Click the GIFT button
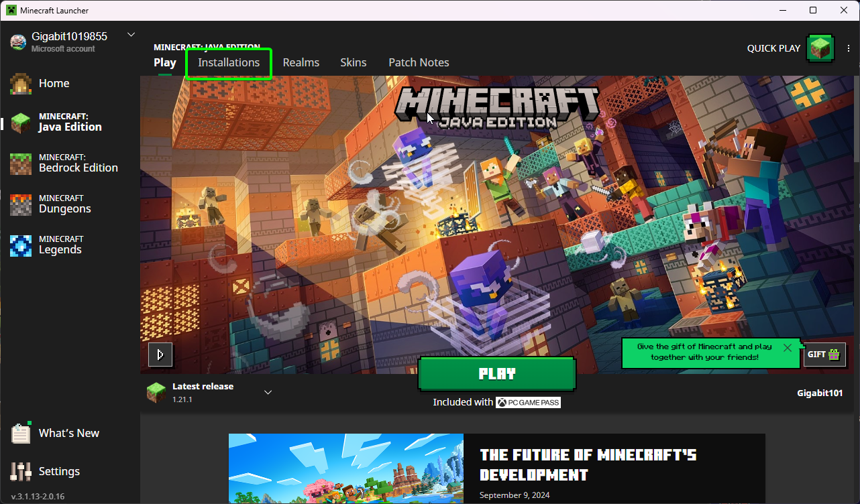The image size is (860, 504). [x=823, y=355]
